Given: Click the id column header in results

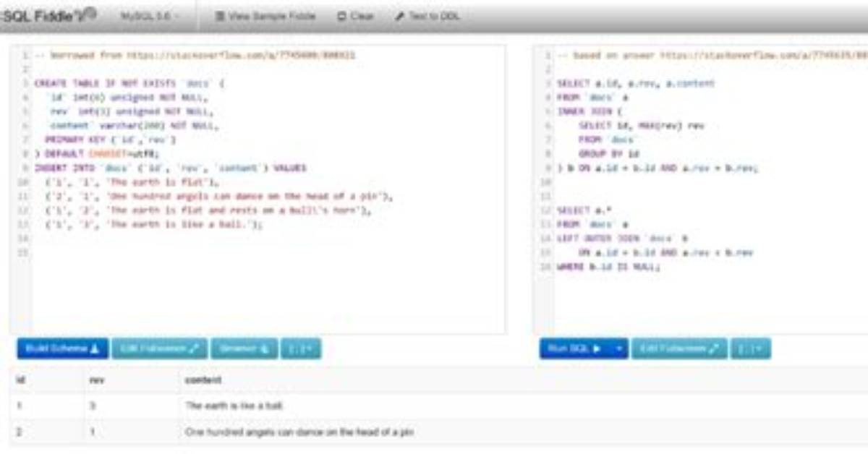Looking at the screenshot, I should 21,380.
